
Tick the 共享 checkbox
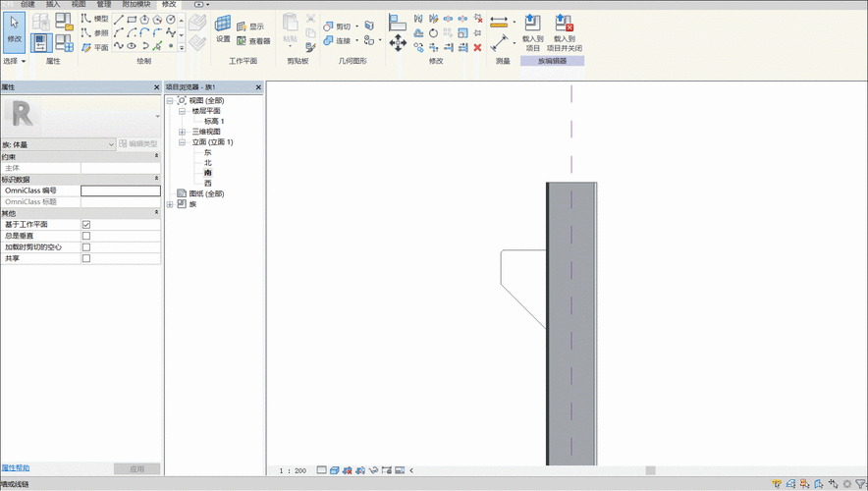click(x=86, y=258)
